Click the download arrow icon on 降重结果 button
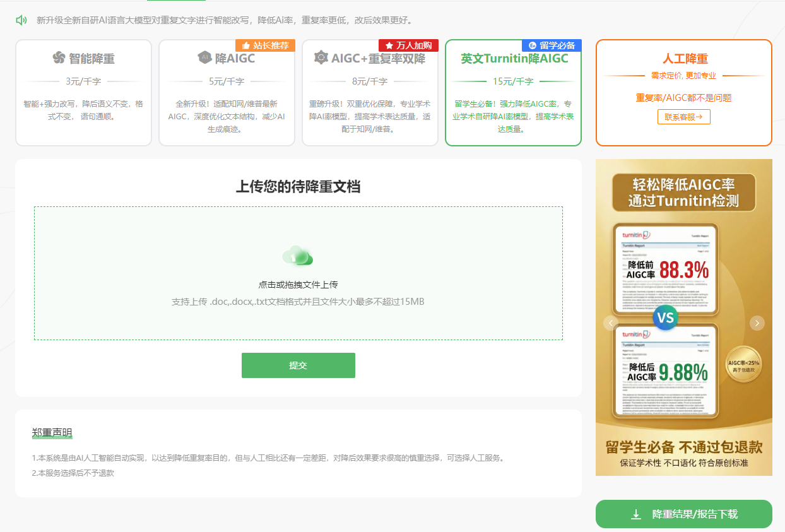Image resolution: width=785 pixels, height=532 pixels. pyautogui.click(x=636, y=514)
